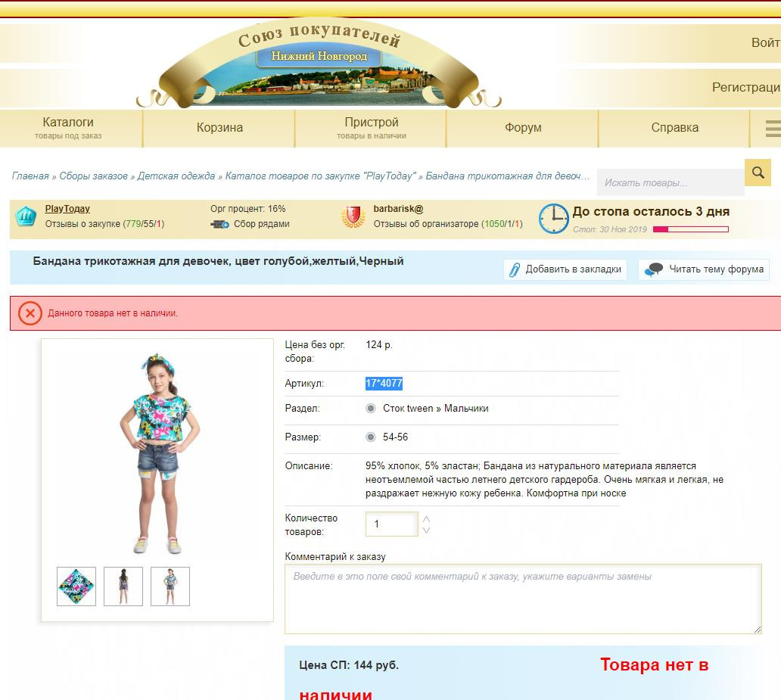The image size is (781, 700).
Task: Click the Детская одежда breadcrumb link
Action: [176, 176]
